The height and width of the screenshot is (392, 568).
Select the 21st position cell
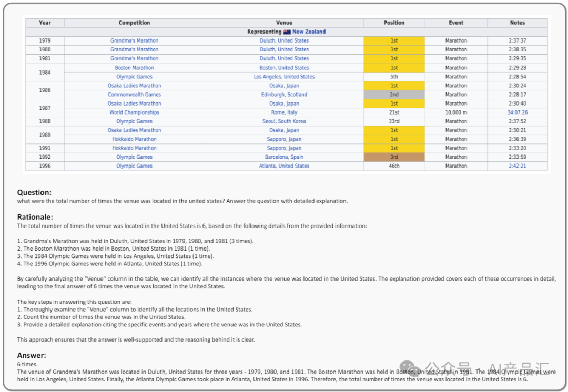[394, 112]
